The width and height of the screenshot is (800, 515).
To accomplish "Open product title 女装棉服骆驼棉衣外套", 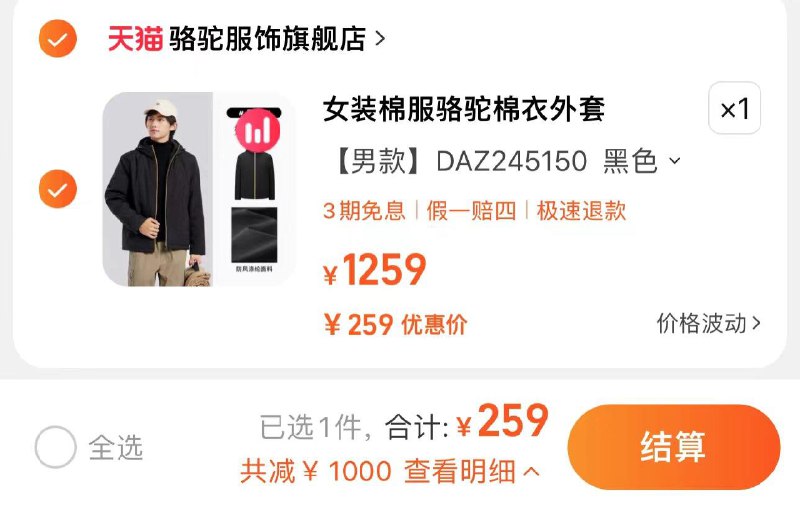I will pyautogui.click(x=464, y=109).
